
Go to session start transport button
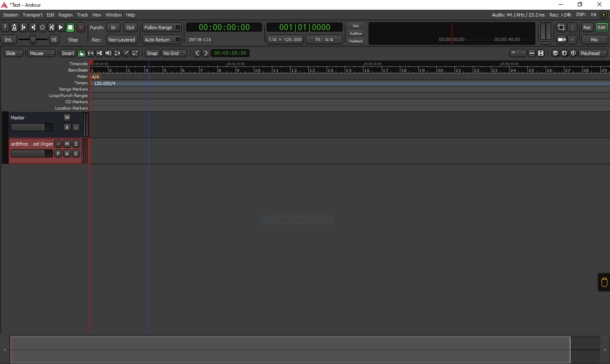coord(24,28)
